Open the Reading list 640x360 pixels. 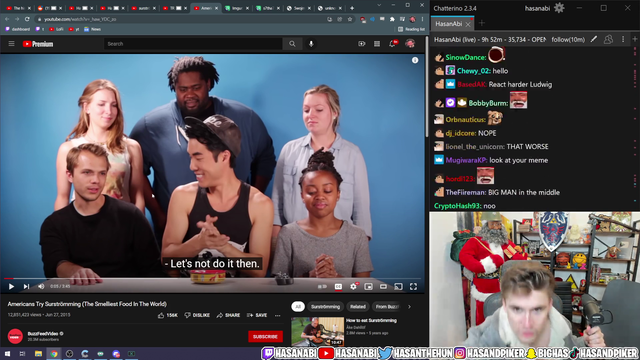(x=411, y=29)
